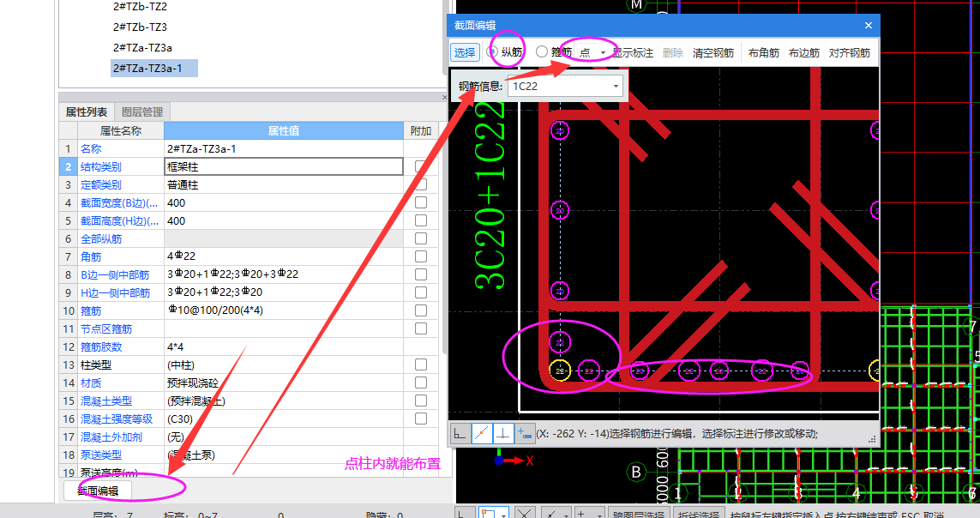Click the 箍筋肢数 value 4*4 cell
This screenshot has width=980, height=518.
[284, 346]
